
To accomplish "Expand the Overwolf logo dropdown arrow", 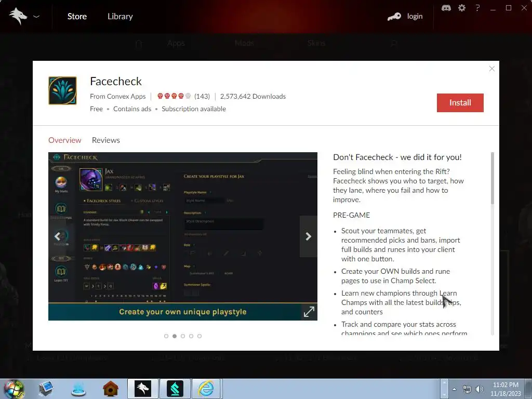I will point(36,16).
